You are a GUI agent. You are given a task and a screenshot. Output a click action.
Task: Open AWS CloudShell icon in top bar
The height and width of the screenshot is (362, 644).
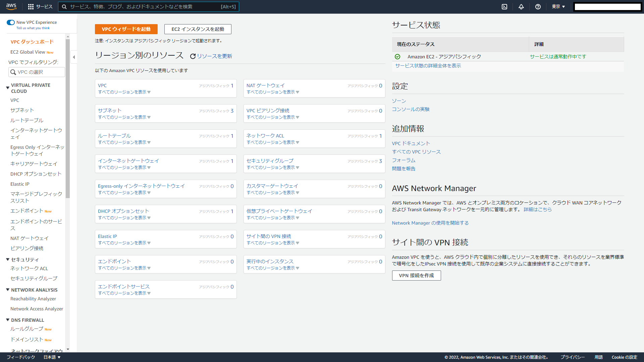[x=504, y=7]
